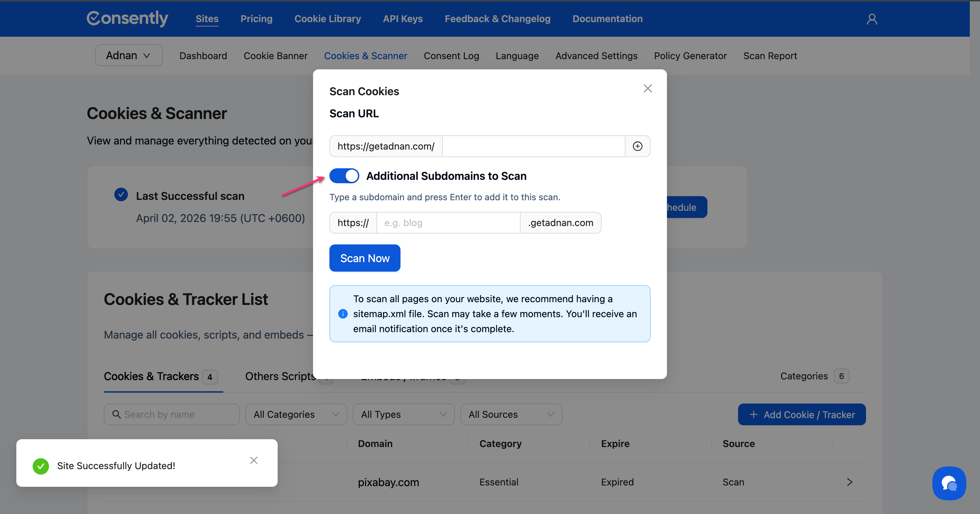980x514 pixels.
Task: Open the All Types filter dropdown
Action: point(403,414)
